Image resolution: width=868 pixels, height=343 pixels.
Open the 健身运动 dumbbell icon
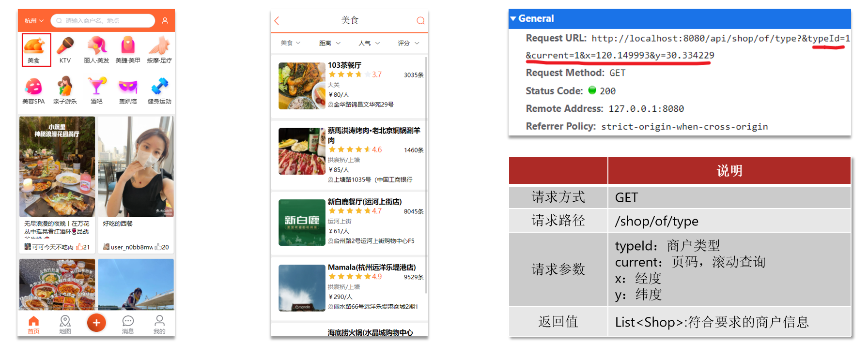click(159, 86)
